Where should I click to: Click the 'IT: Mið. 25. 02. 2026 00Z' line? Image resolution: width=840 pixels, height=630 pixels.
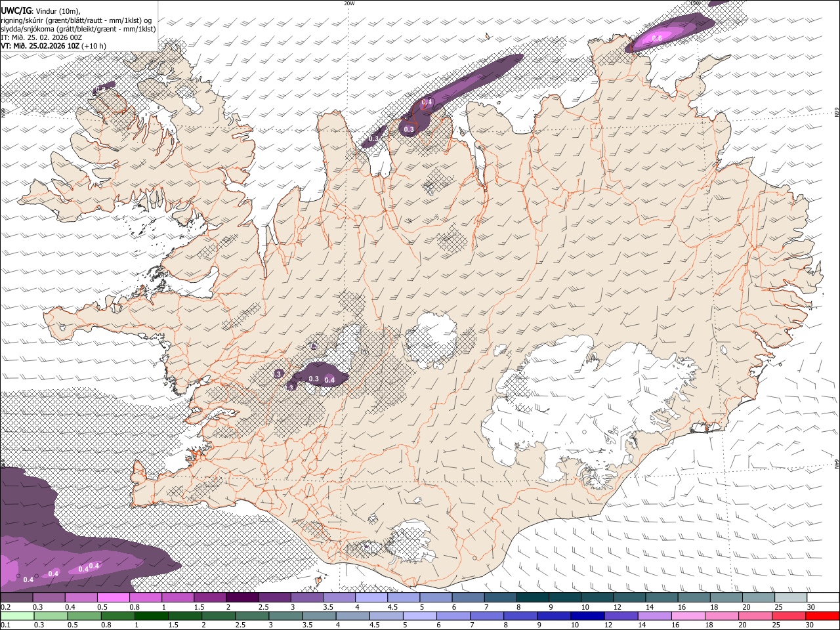[x=41, y=37]
